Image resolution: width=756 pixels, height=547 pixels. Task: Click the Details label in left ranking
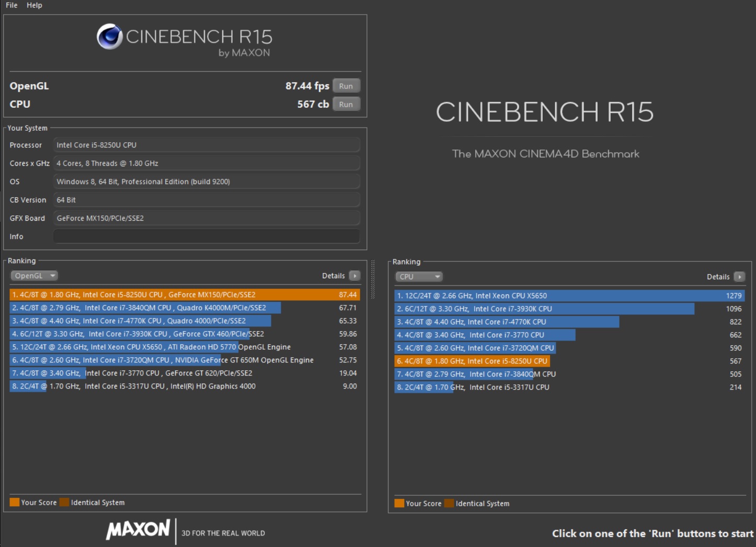(x=334, y=276)
